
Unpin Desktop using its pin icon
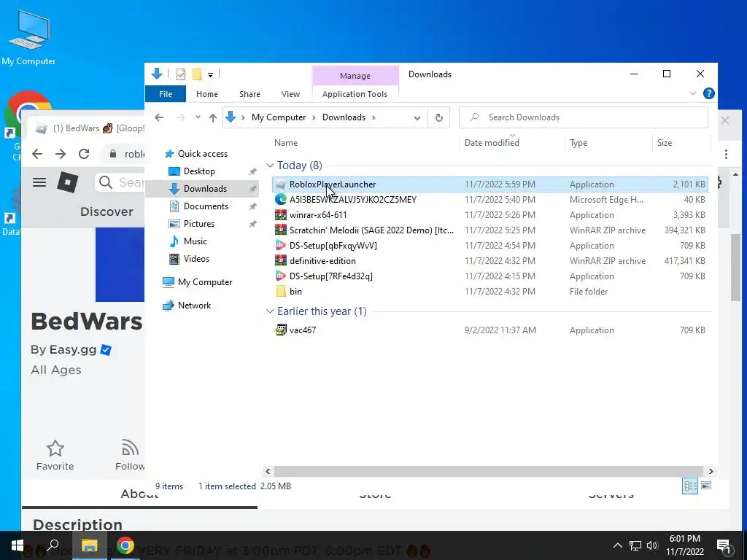[x=252, y=171]
